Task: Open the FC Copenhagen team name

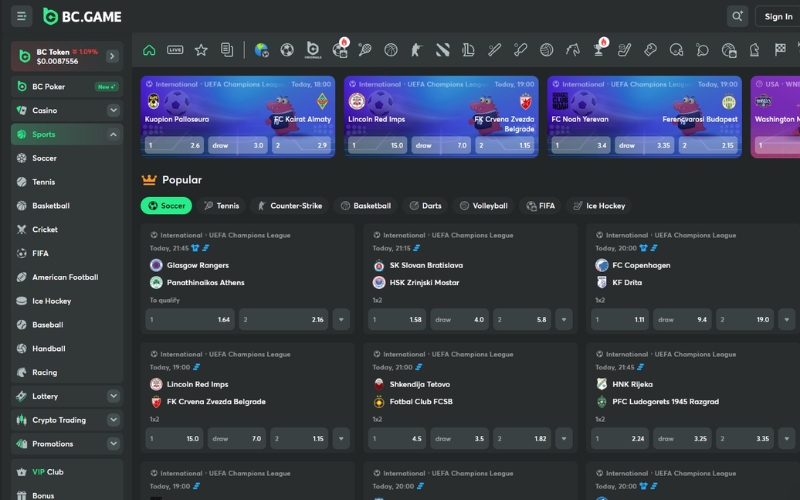Action: 641,265
